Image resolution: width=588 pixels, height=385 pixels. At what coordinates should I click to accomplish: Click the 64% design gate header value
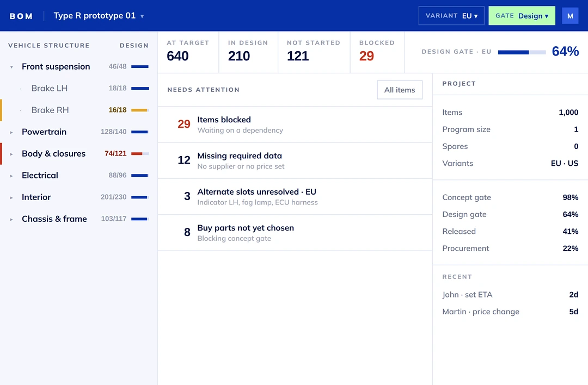click(565, 51)
